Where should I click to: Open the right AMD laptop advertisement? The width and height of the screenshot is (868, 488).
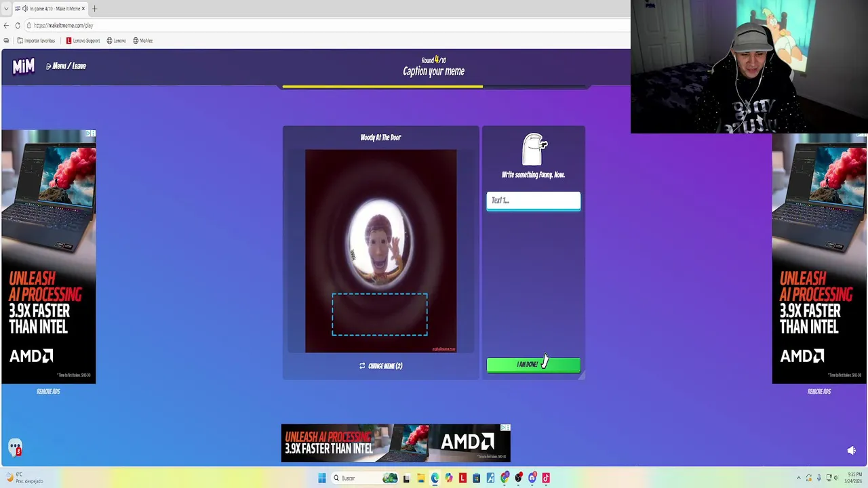tap(819, 258)
